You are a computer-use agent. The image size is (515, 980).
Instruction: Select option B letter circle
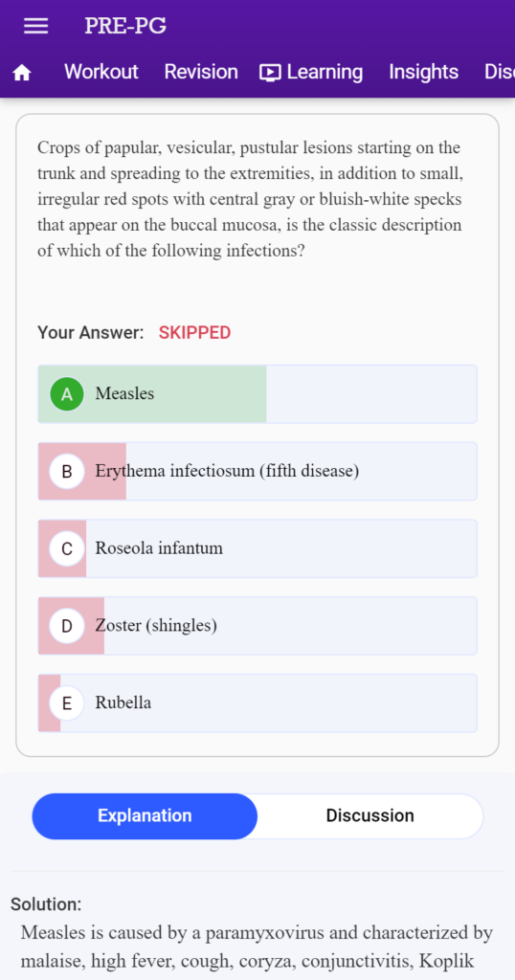click(67, 471)
